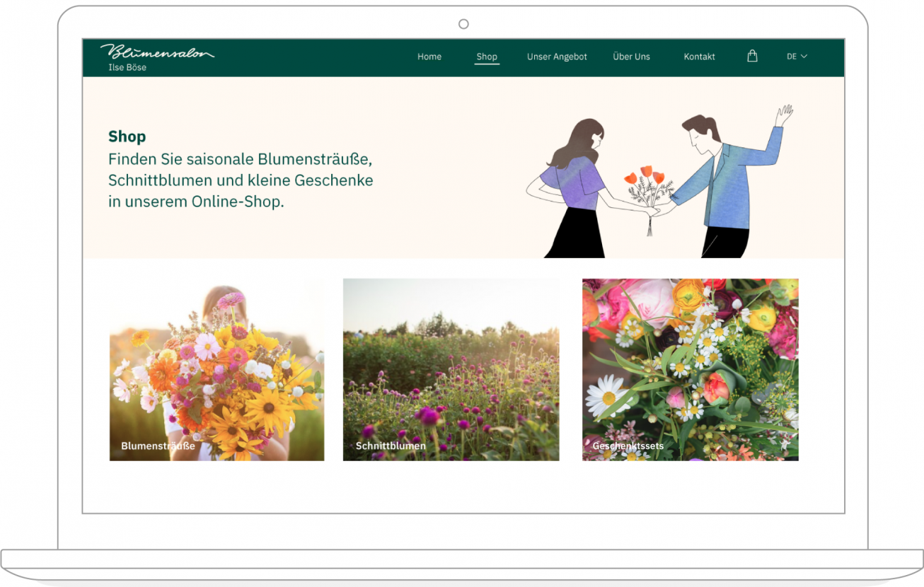Open the Kontakt page
924x587 pixels.
[x=699, y=57]
